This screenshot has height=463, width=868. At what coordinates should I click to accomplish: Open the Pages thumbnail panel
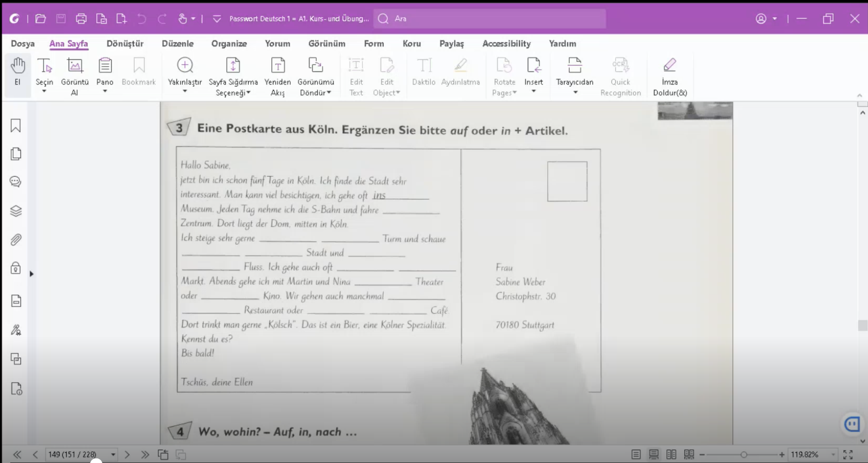16,154
